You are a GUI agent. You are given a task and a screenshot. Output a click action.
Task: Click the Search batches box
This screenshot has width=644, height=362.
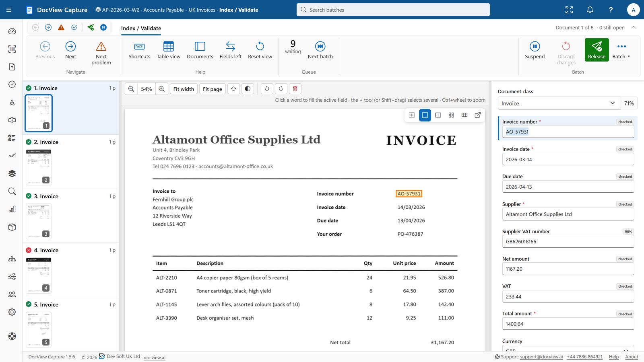[393, 10]
